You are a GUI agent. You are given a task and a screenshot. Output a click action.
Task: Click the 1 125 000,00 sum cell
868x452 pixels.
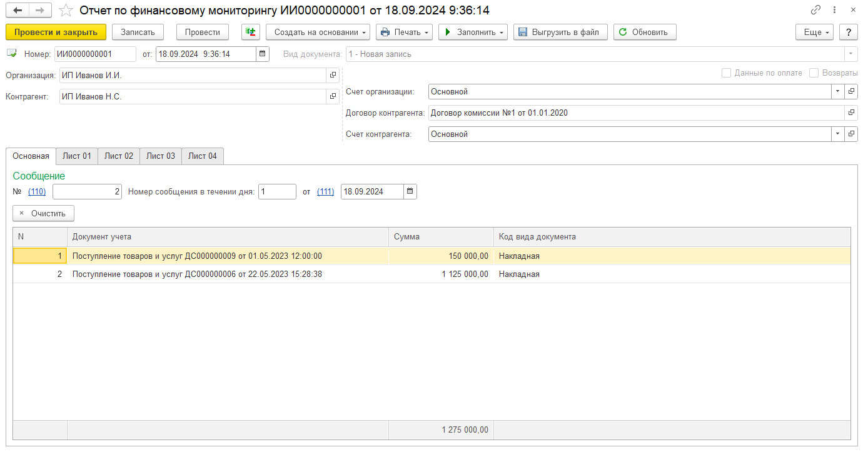pos(441,274)
